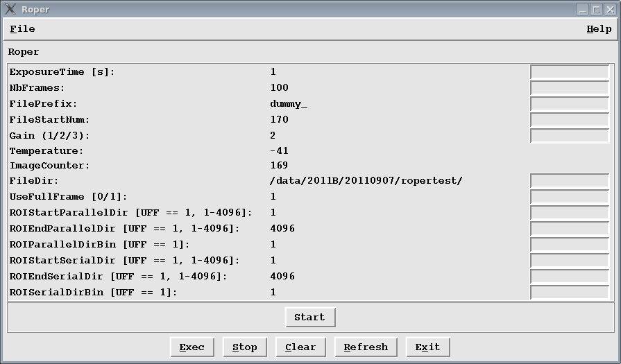Focus the ROIStartSerialDir input field
621x364 pixels.
570,260
